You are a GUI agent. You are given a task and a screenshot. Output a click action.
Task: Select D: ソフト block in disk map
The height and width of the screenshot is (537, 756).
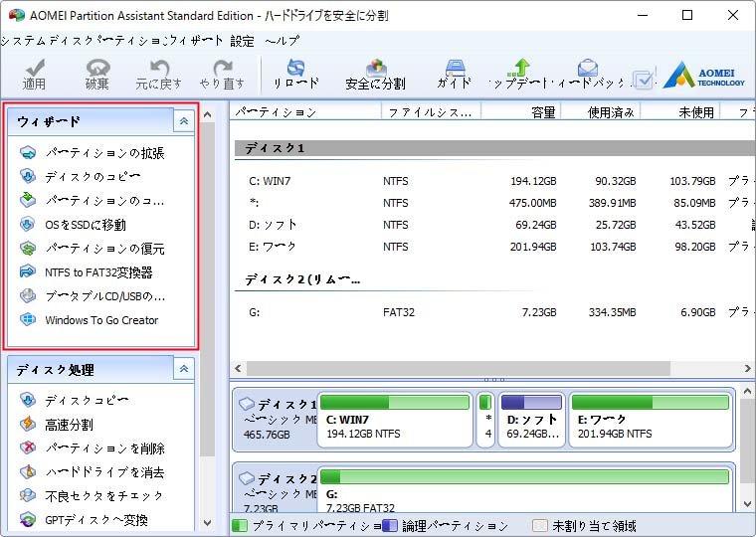click(x=531, y=420)
